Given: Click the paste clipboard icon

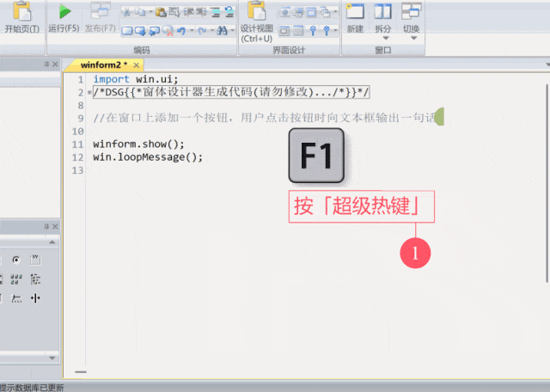Looking at the screenshot, I should 161,12.
